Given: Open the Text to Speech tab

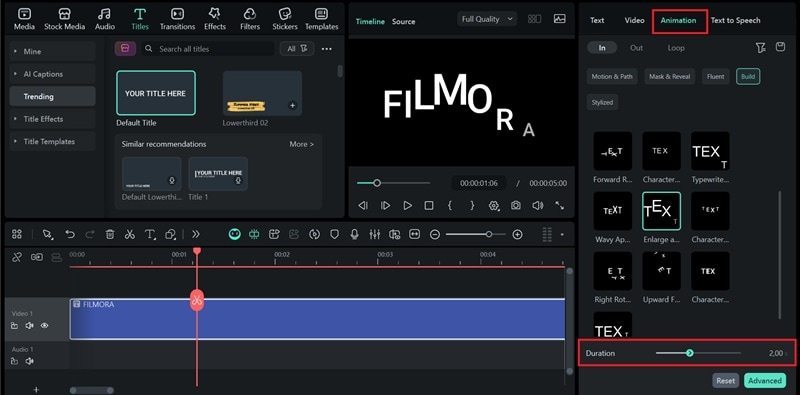Looking at the screenshot, I should coord(735,20).
